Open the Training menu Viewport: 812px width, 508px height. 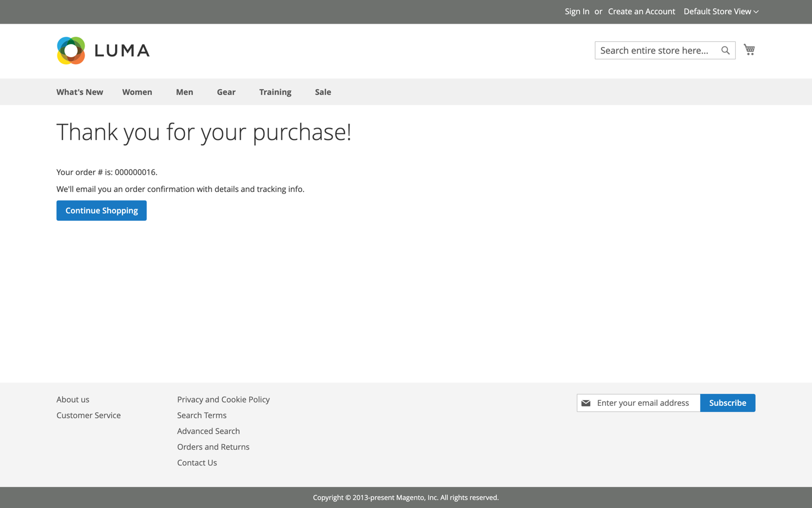pyautogui.click(x=275, y=92)
